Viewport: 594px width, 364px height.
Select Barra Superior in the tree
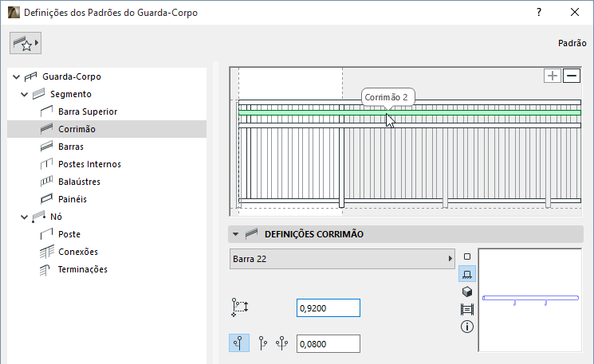tap(88, 112)
